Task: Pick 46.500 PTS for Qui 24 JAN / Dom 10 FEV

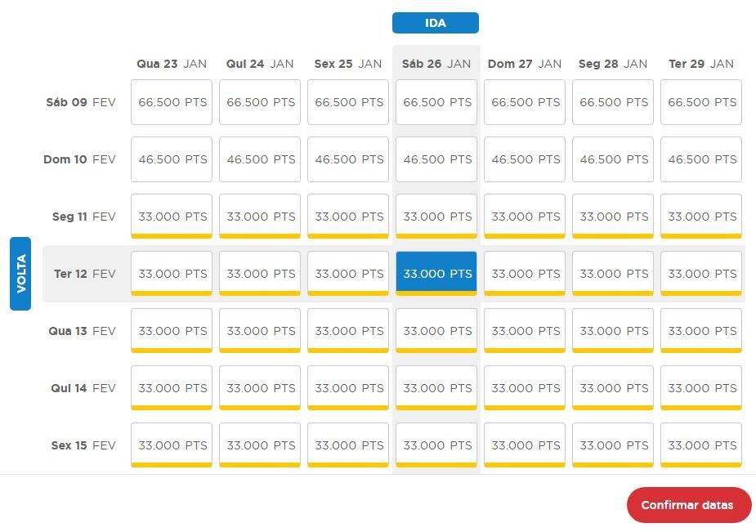Action: [x=260, y=159]
